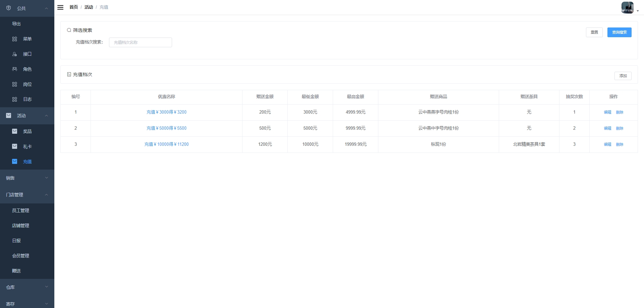This screenshot has height=308, width=644.
Task: Open the 接口 sidebar item
Action: pos(27,54)
